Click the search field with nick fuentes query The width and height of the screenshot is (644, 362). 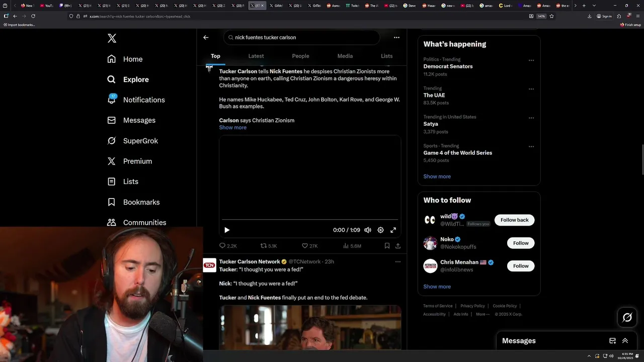point(301,37)
